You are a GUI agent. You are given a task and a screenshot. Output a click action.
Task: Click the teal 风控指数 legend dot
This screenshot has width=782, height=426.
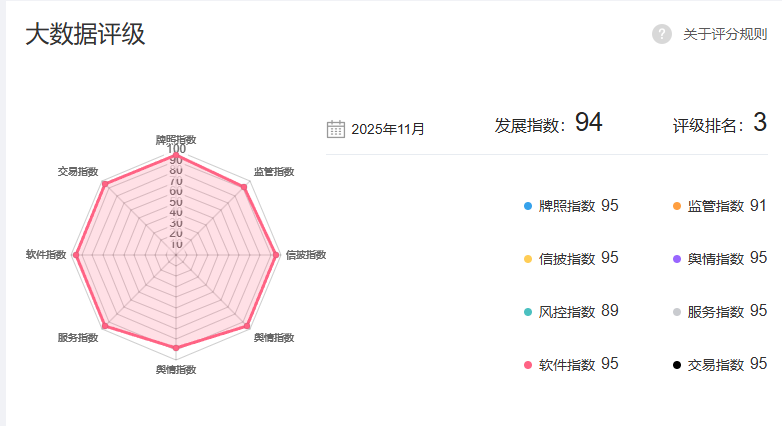pyautogui.click(x=528, y=312)
